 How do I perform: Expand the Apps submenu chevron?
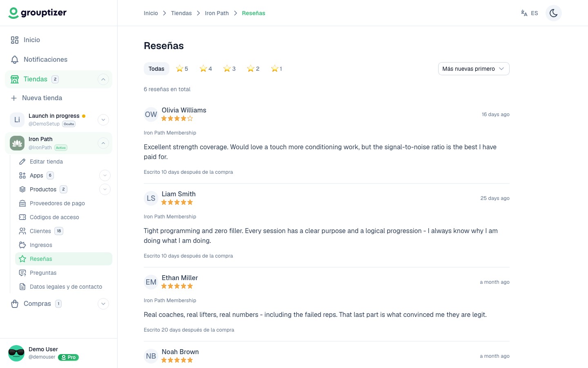tap(105, 175)
